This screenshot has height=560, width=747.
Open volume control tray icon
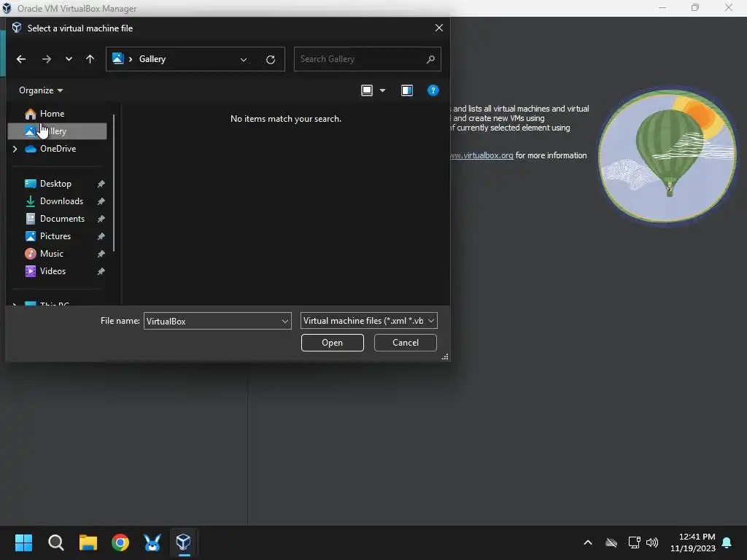coord(652,542)
